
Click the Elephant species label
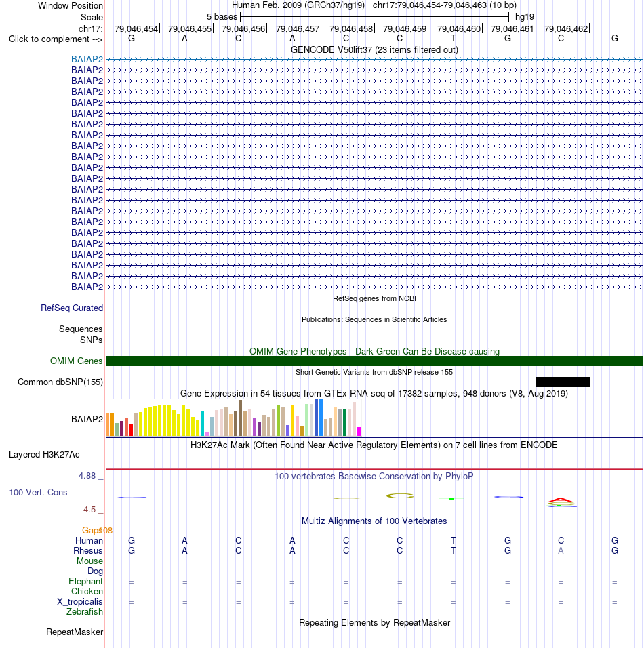pyautogui.click(x=85, y=581)
